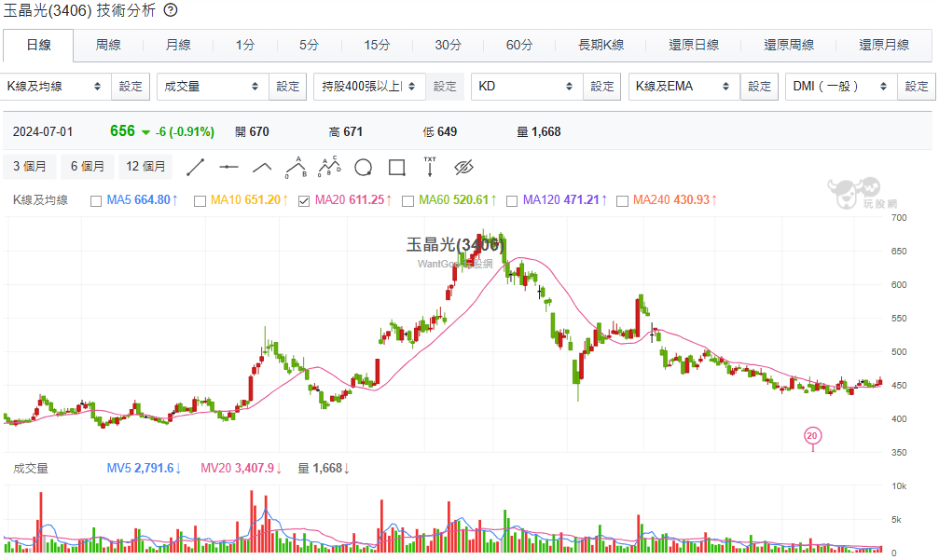
Task: Click the help question mark icon
Action: [172, 10]
